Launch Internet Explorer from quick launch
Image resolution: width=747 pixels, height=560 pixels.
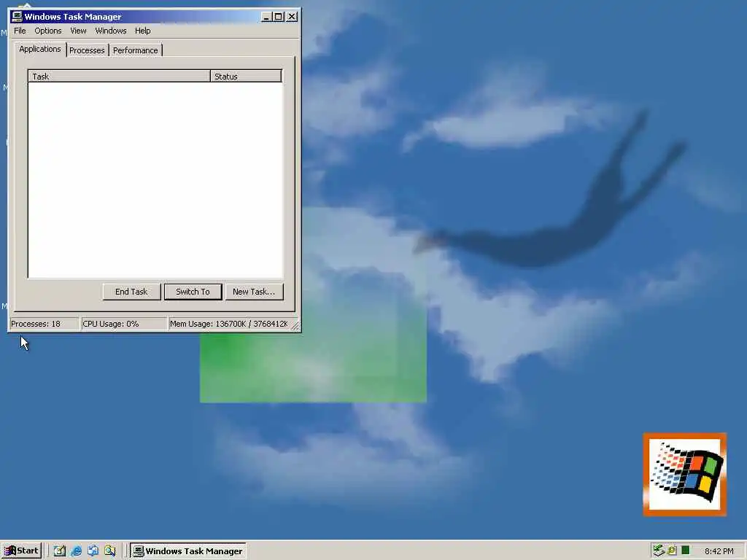pos(76,551)
